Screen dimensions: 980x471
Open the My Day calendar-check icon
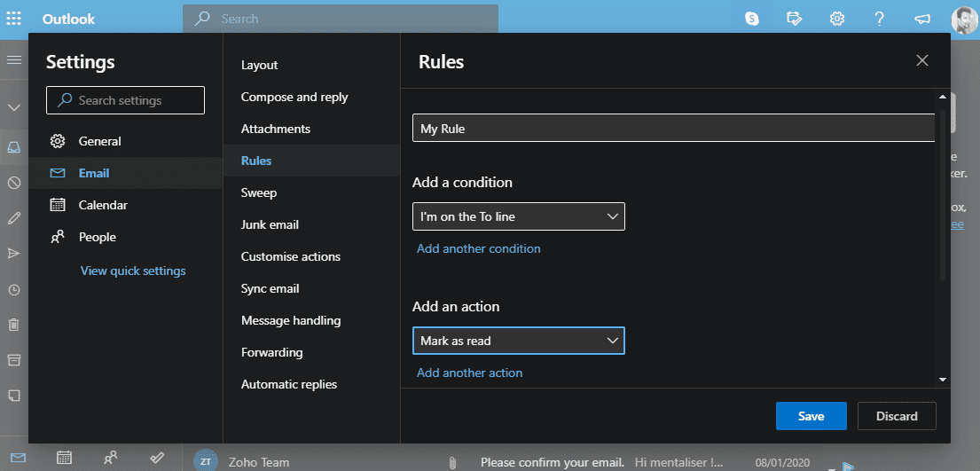click(x=795, y=19)
